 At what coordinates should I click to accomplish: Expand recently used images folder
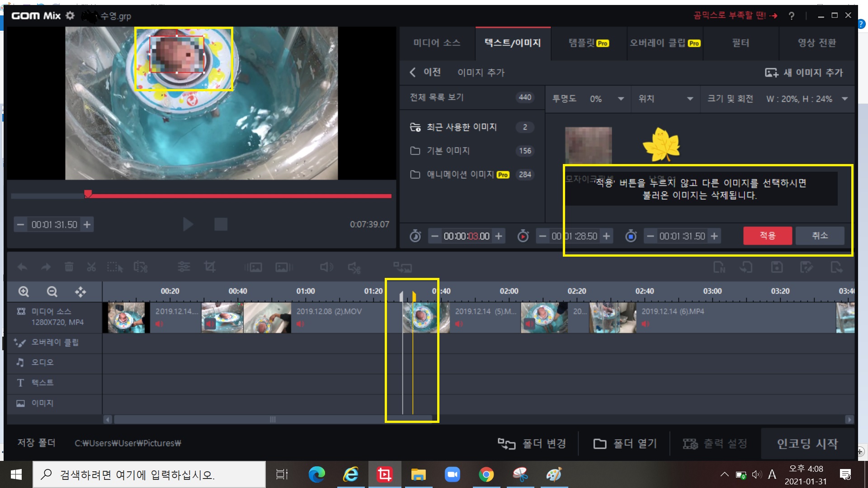point(472,127)
